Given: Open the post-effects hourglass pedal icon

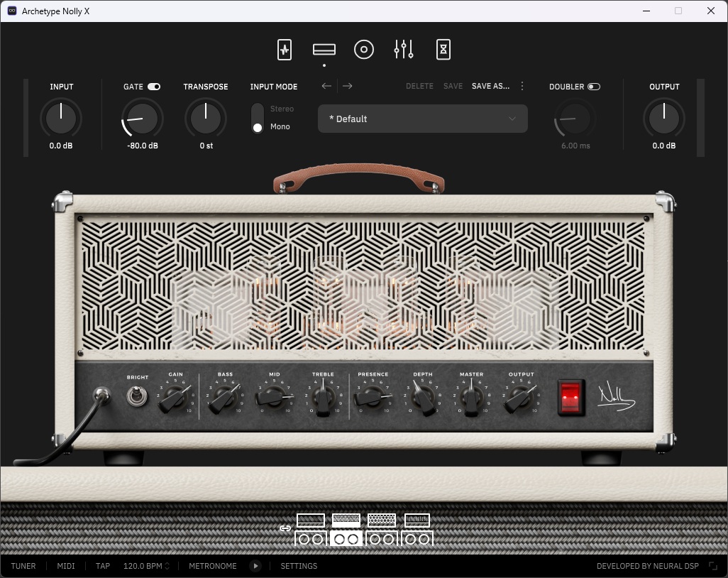Looking at the screenshot, I should click(443, 49).
